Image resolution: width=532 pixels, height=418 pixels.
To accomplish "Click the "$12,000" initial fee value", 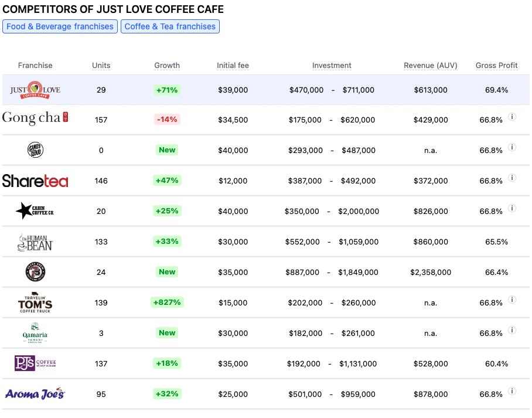I will pos(233,181).
